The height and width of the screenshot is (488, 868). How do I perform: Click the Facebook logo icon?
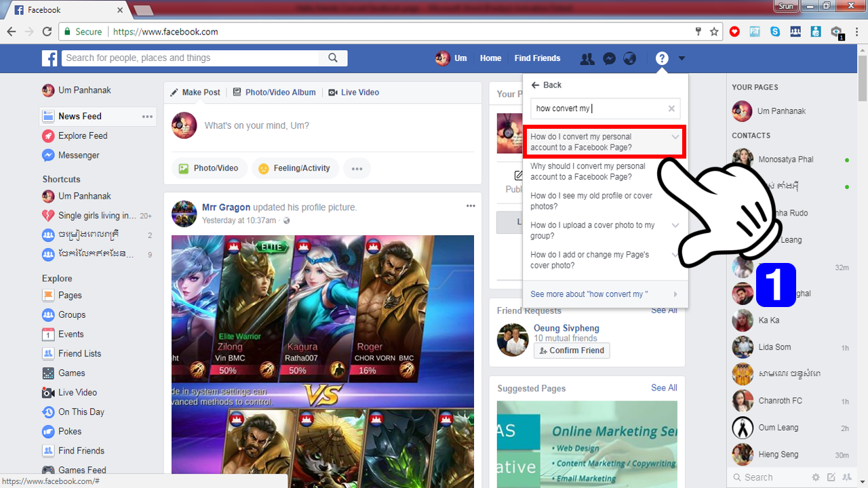50,58
